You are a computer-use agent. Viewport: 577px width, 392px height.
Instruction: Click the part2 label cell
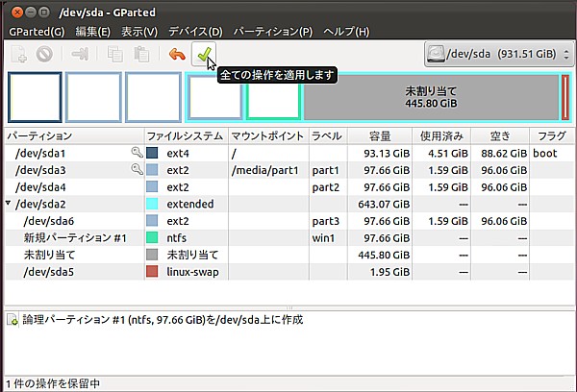point(326,187)
